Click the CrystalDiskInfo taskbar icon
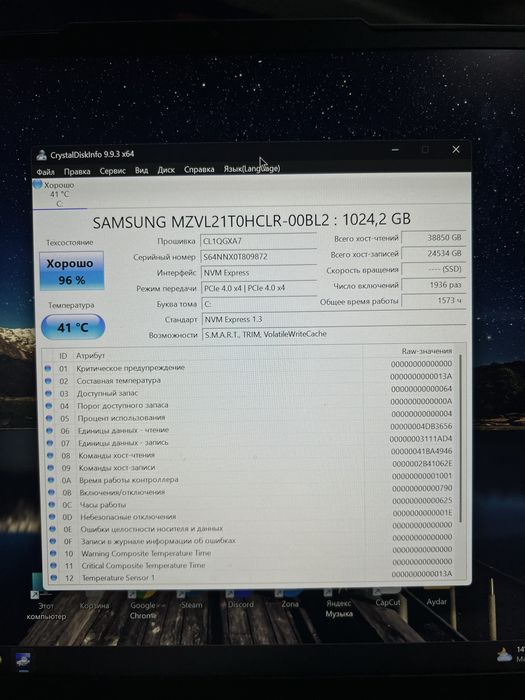The width and height of the screenshot is (525, 700). [x=23, y=660]
